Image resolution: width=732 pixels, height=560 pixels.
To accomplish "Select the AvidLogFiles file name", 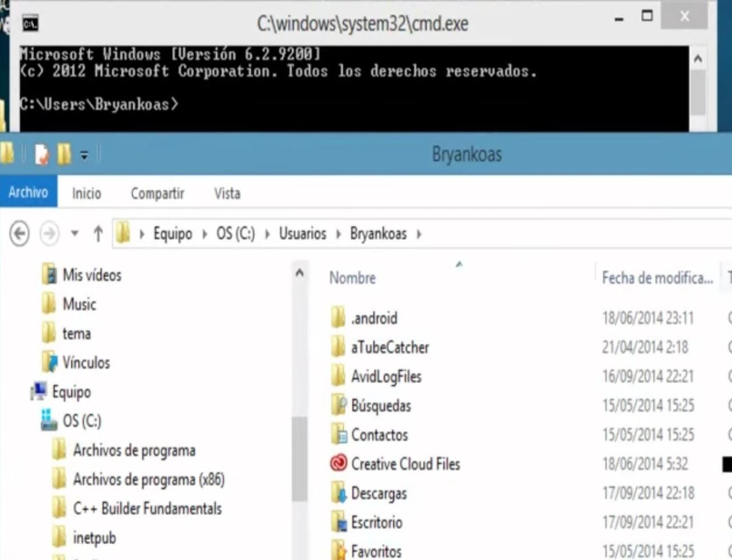I will tap(386, 376).
